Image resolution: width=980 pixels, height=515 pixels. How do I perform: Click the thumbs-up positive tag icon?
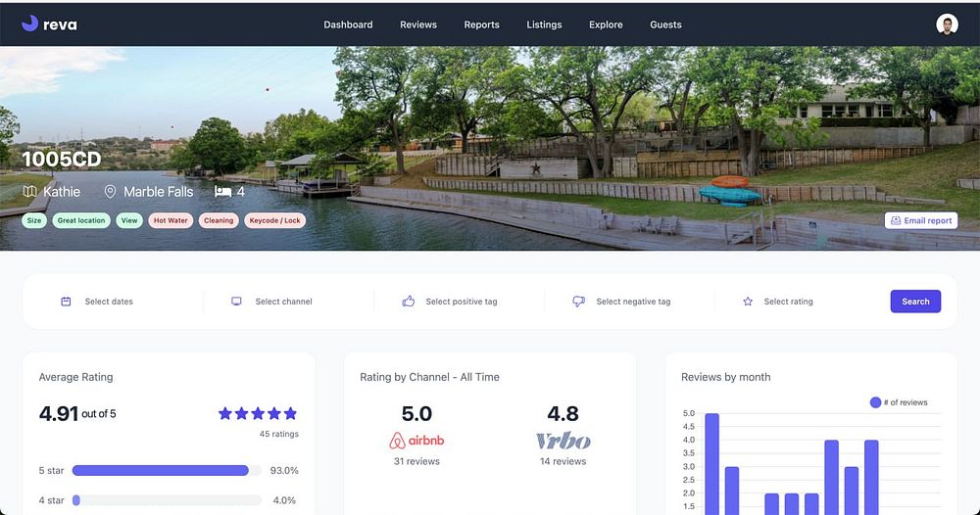coord(408,302)
